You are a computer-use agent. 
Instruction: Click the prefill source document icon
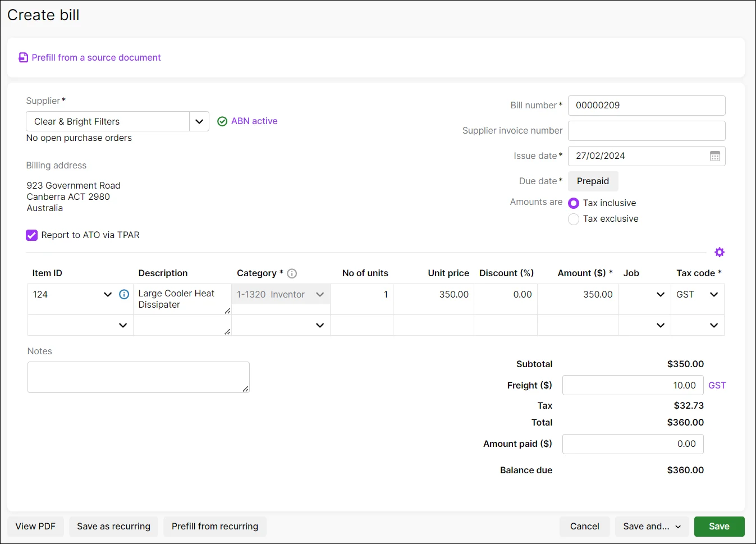pyautogui.click(x=23, y=58)
